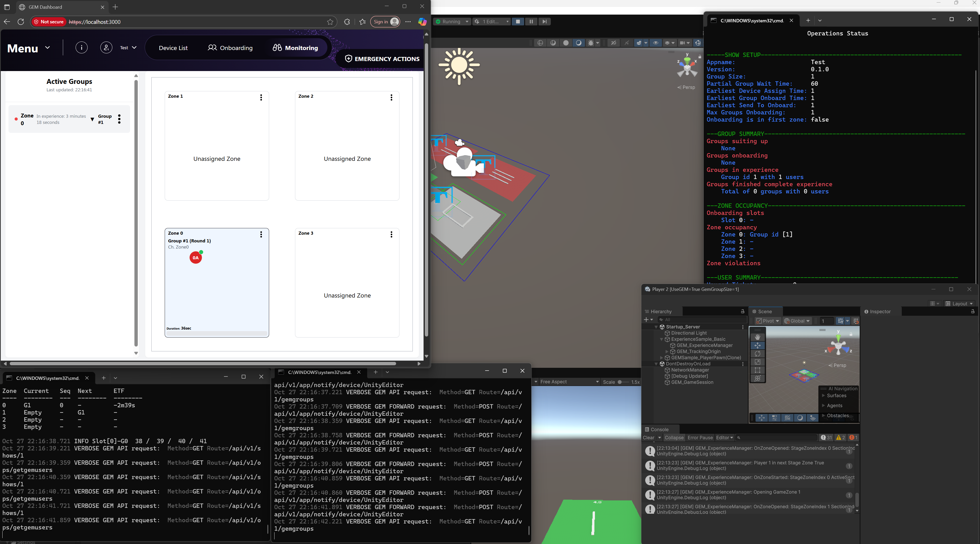Select the Hand tool in Scene view
The height and width of the screenshot is (544, 980).
click(757, 337)
